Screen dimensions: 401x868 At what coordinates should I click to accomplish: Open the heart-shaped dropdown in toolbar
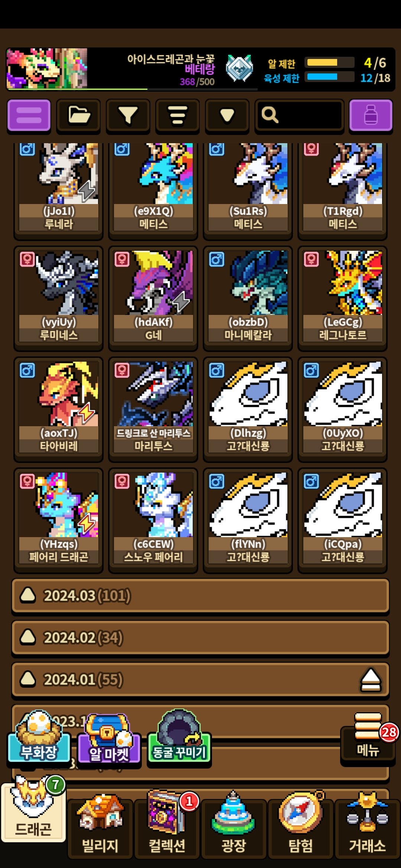pyautogui.click(x=227, y=115)
